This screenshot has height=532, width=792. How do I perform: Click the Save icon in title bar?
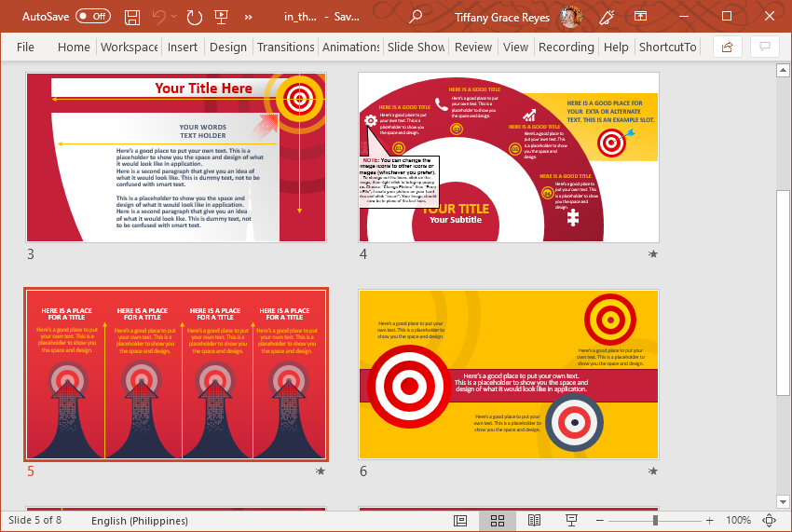[132, 17]
